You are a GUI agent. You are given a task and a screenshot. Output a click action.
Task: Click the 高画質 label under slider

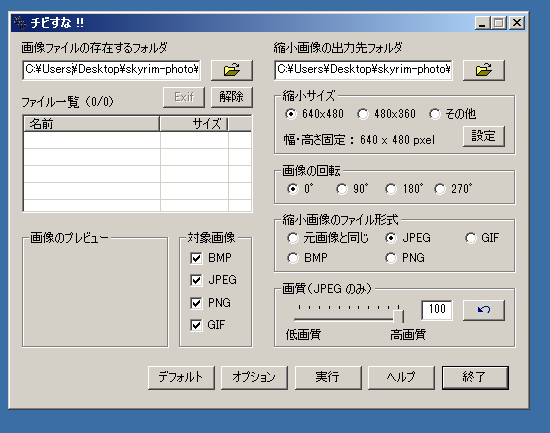[x=408, y=334]
